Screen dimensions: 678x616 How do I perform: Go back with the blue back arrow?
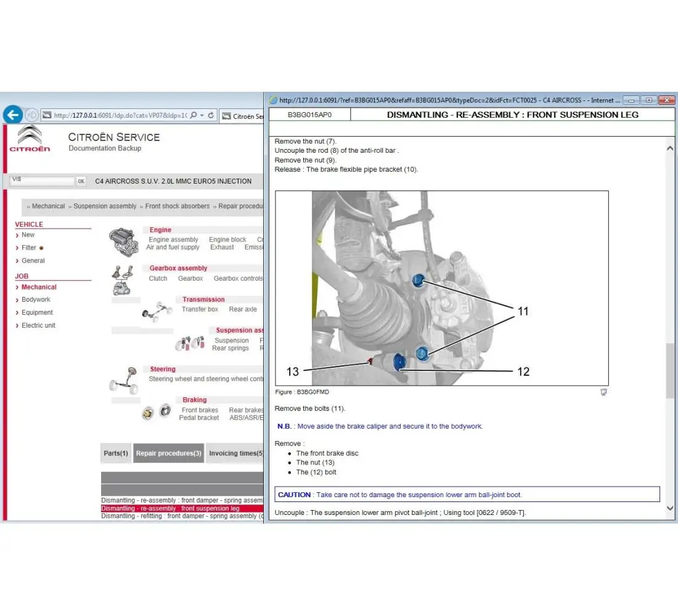(x=12, y=115)
